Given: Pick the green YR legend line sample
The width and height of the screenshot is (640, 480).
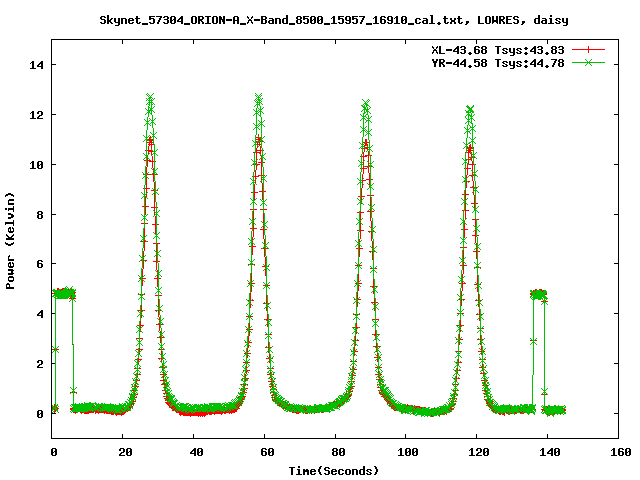Looking at the screenshot, I should tap(588, 62).
